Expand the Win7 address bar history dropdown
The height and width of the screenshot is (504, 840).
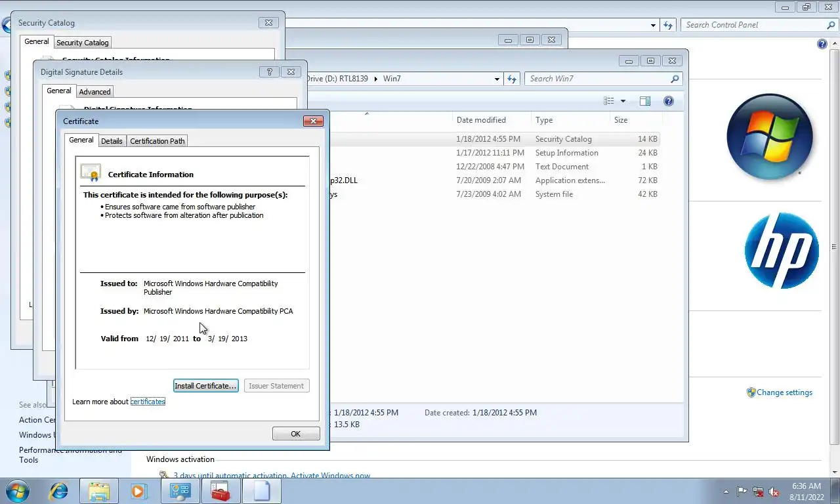[x=497, y=79]
